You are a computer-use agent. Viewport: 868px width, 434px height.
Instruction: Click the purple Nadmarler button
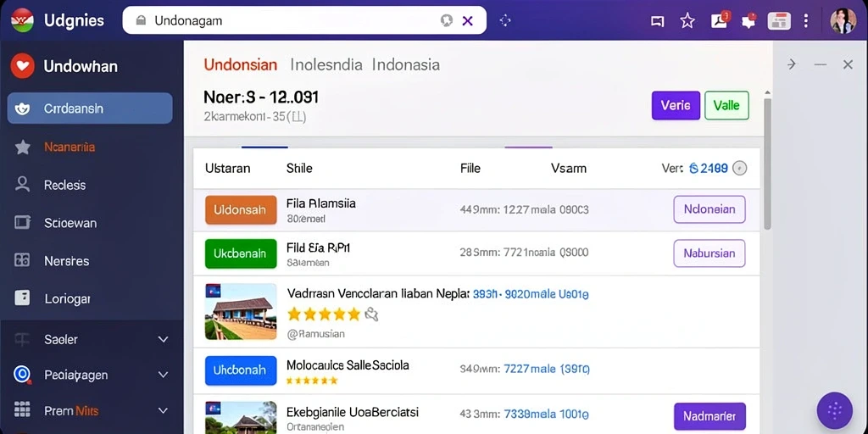point(709,416)
